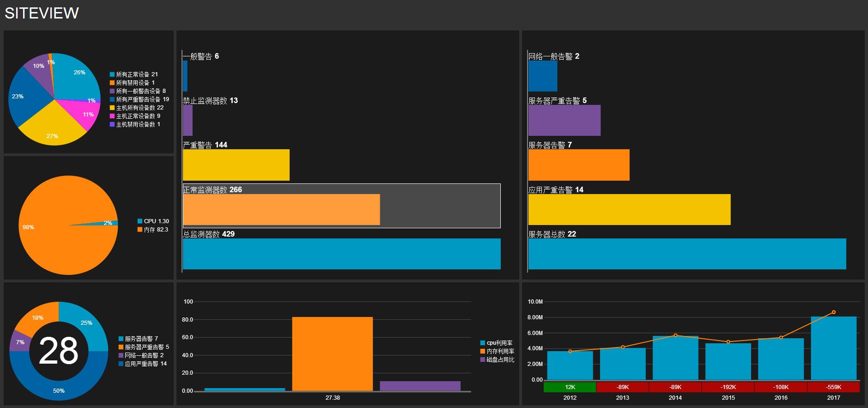Click the blue 服务器总数 22 bar

click(x=687, y=254)
